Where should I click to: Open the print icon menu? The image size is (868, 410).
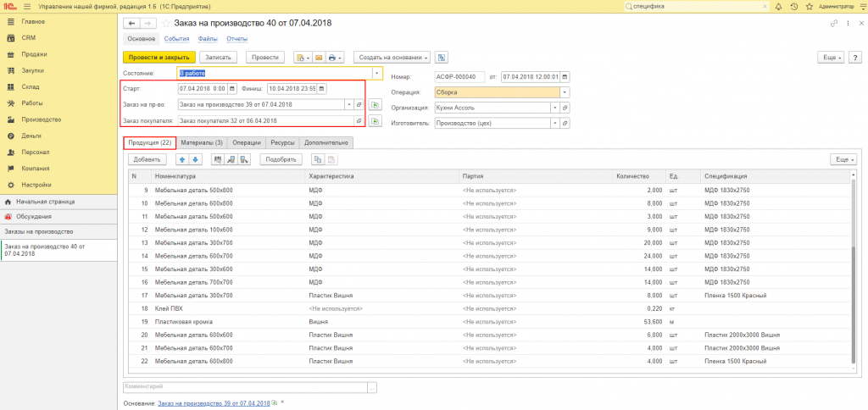pyautogui.click(x=334, y=58)
